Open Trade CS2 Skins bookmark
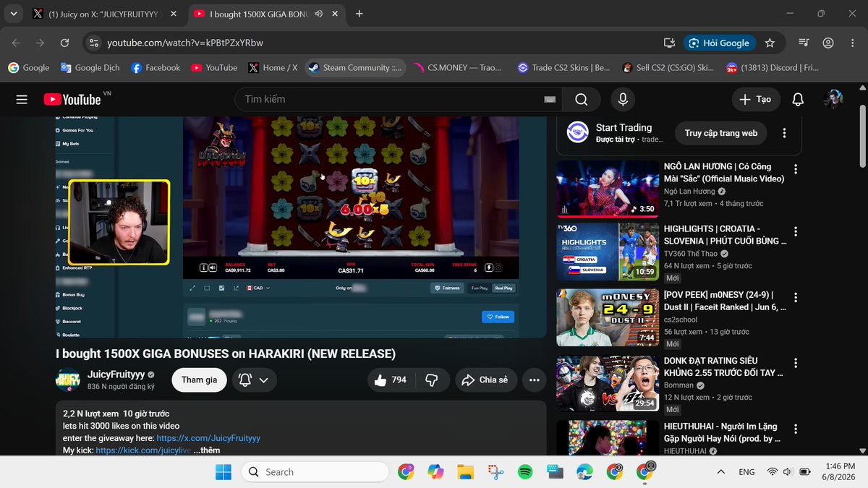This screenshot has height=488, width=868. coord(564,67)
